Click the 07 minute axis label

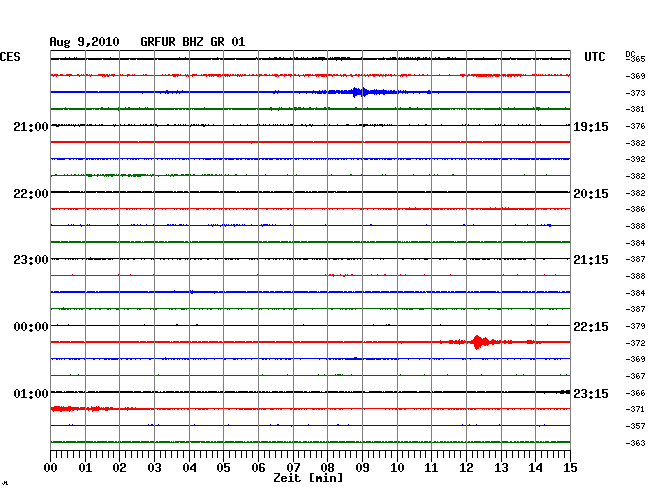(293, 467)
